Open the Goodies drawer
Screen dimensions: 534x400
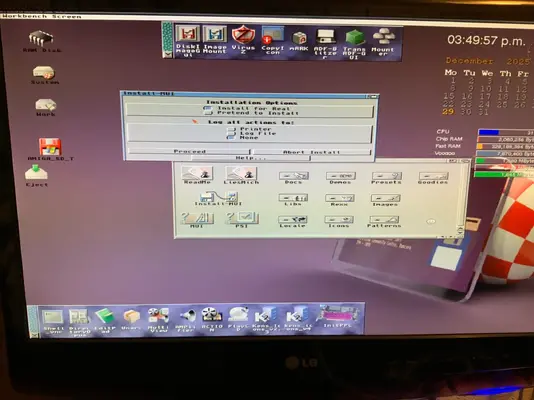(433, 178)
